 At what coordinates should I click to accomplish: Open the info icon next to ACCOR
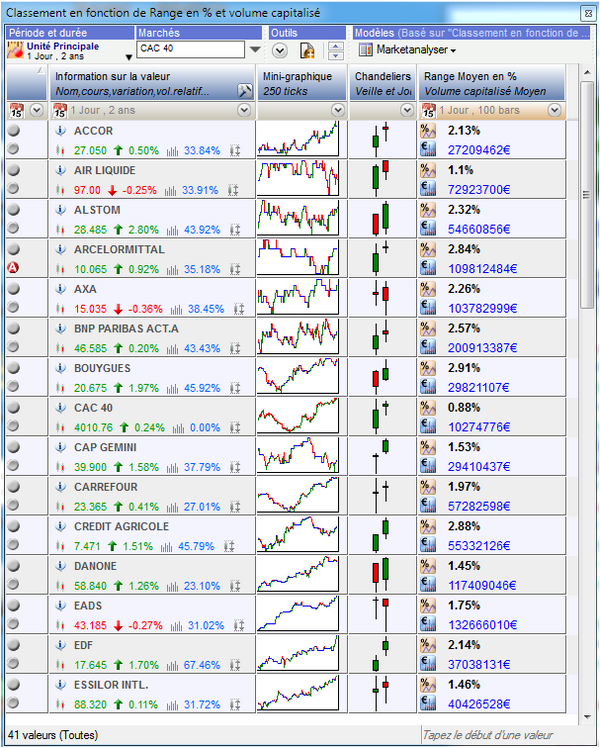point(60,130)
